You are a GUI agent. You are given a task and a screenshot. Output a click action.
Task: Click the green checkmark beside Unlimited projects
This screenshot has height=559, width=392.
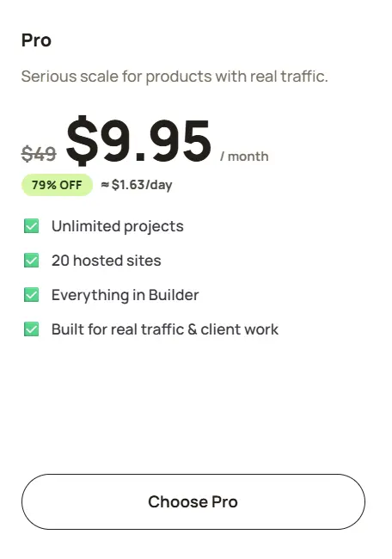pyautogui.click(x=31, y=226)
